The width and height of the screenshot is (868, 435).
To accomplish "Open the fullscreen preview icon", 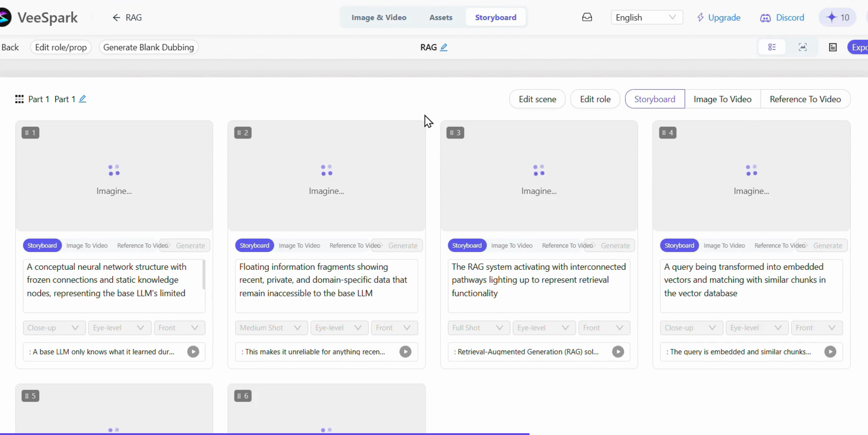I will click(803, 47).
